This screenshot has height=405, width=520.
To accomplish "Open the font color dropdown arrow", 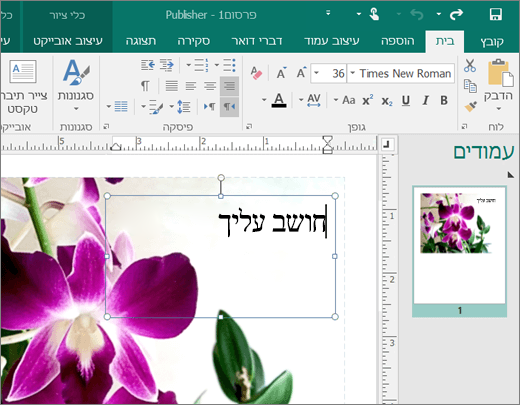I will tap(264, 100).
